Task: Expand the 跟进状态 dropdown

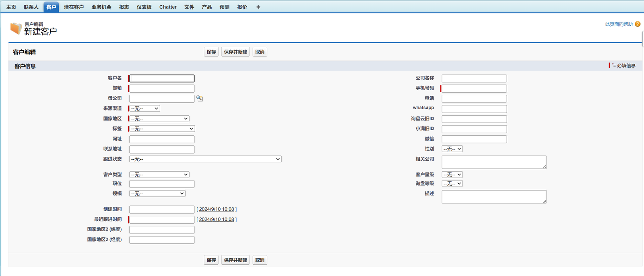Action: [x=205, y=159]
